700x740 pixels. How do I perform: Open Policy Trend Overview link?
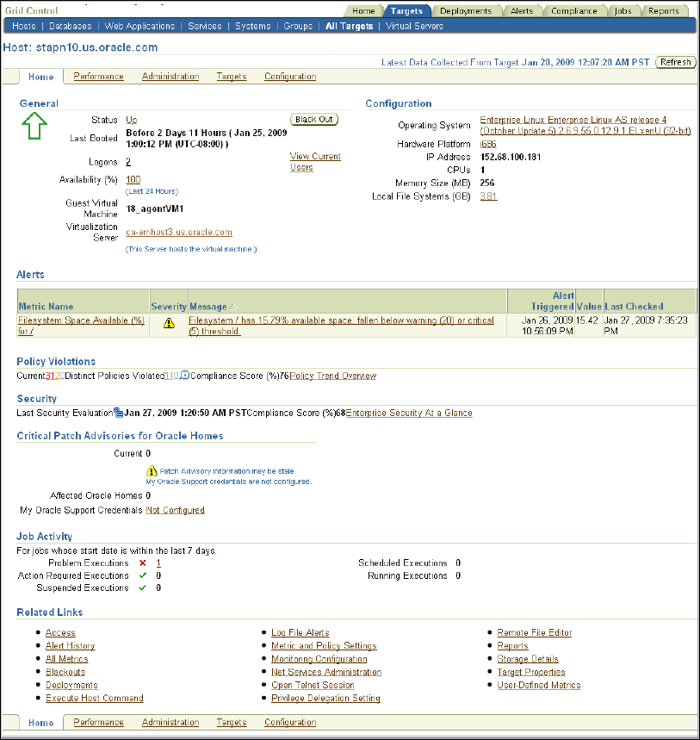coord(332,376)
